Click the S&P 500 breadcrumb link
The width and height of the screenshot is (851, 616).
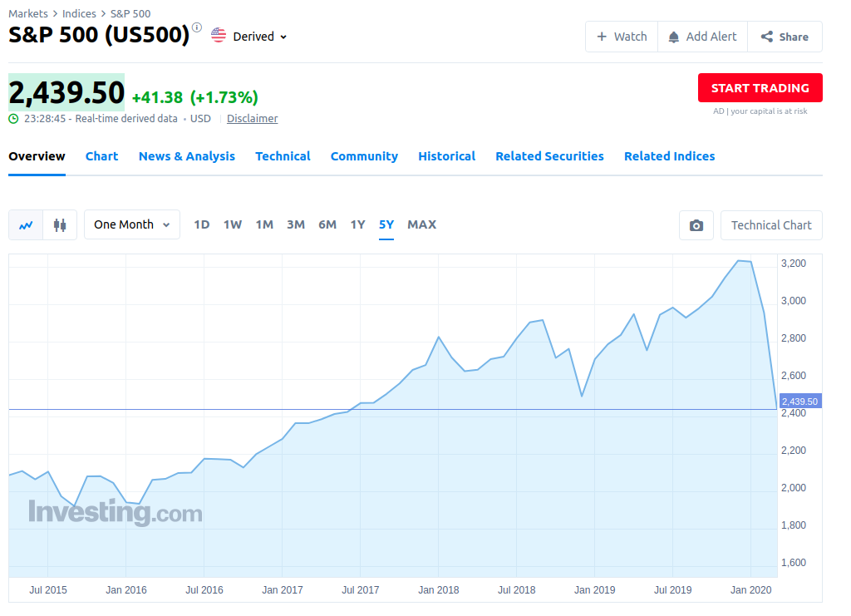(130, 13)
